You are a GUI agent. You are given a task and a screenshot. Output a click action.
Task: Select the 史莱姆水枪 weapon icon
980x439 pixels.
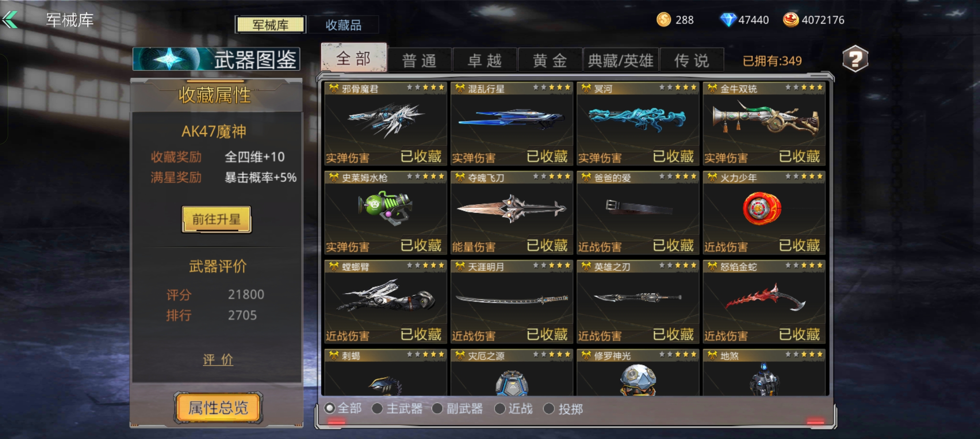pos(385,208)
